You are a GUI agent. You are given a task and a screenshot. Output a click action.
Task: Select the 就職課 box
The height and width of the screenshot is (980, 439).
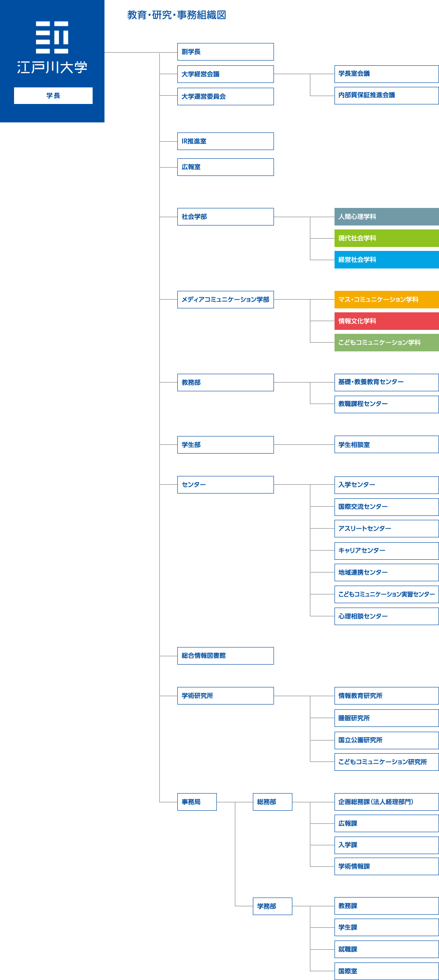point(387,949)
